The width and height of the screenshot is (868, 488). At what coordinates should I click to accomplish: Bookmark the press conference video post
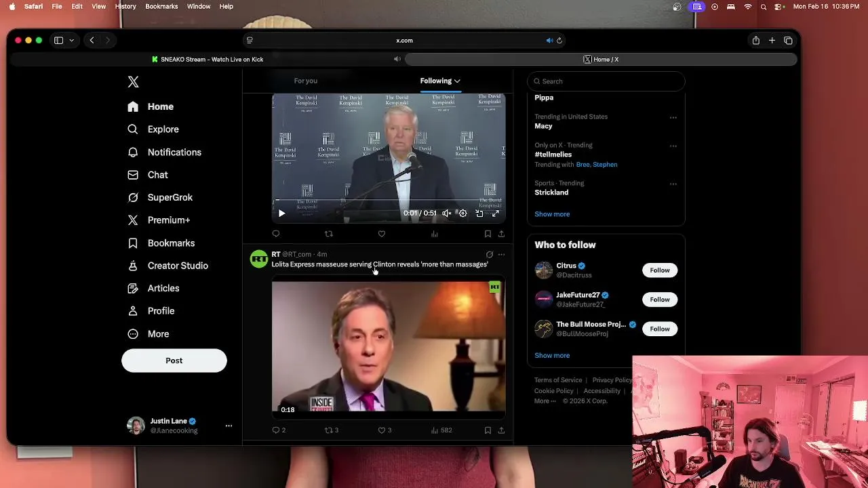(x=488, y=234)
